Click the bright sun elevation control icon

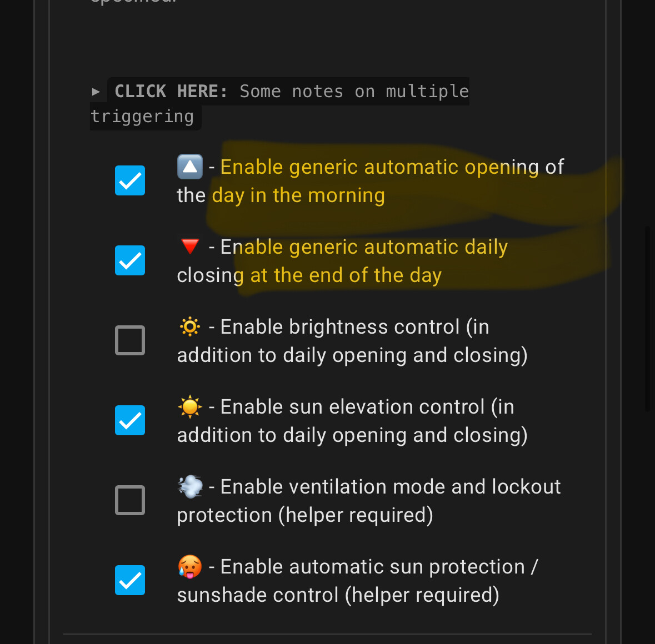(x=189, y=406)
